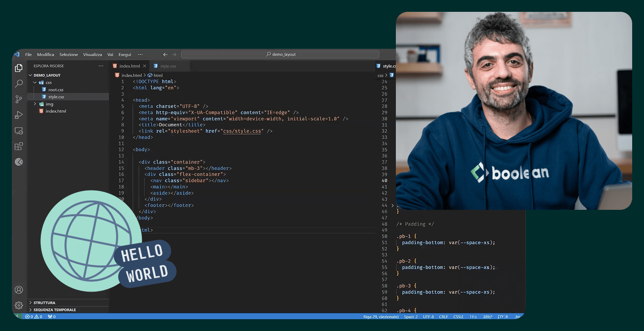The width and height of the screenshot is (644, 331).
Task: Open the Search view in the activity bar
Action: (19, 83)
